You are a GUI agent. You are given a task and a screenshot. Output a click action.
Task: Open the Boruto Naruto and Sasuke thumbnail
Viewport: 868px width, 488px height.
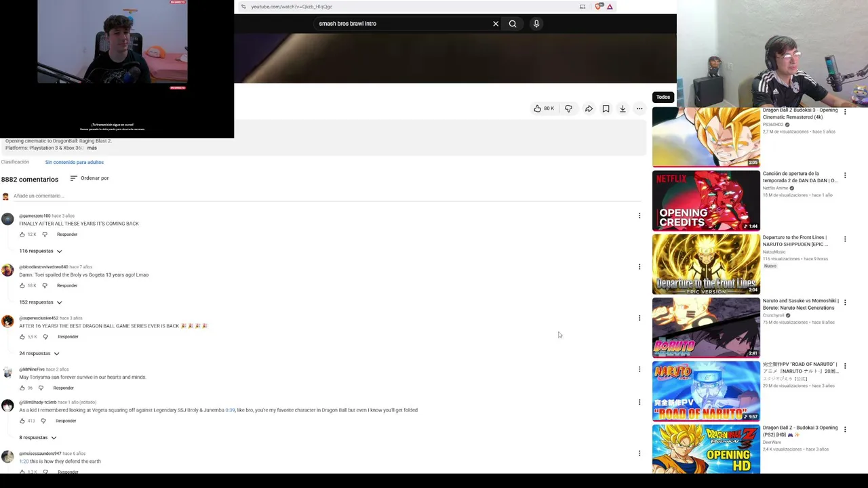coord(706,327)
